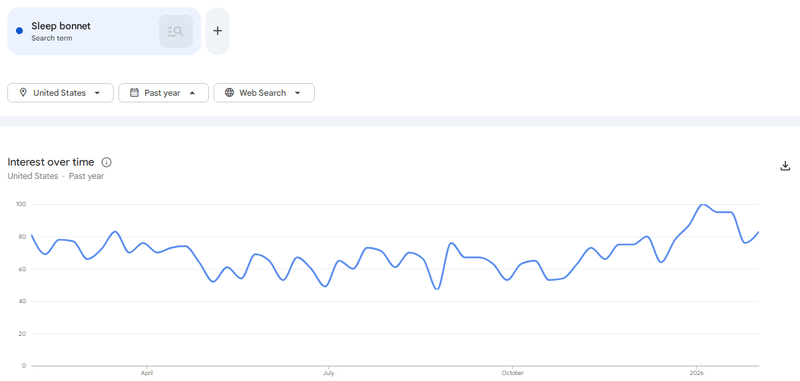This screenshot has height=381, width=800.
Task: Open the search term explore icon
Action: [176, 31]
